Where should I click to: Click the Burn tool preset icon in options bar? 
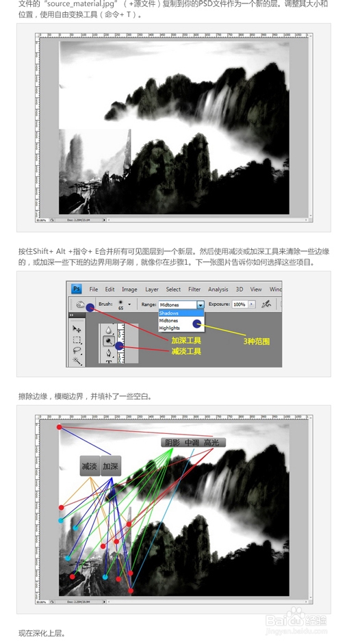pos(80,305)
